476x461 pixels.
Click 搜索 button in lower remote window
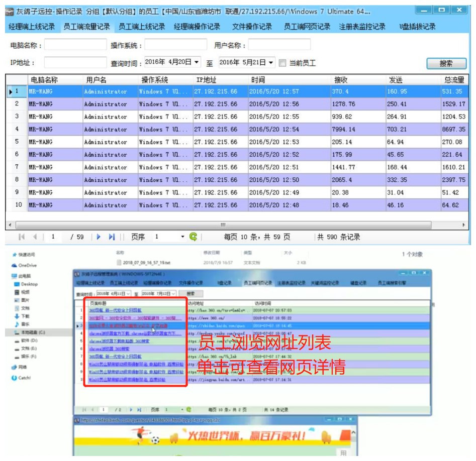click(191, 293)
